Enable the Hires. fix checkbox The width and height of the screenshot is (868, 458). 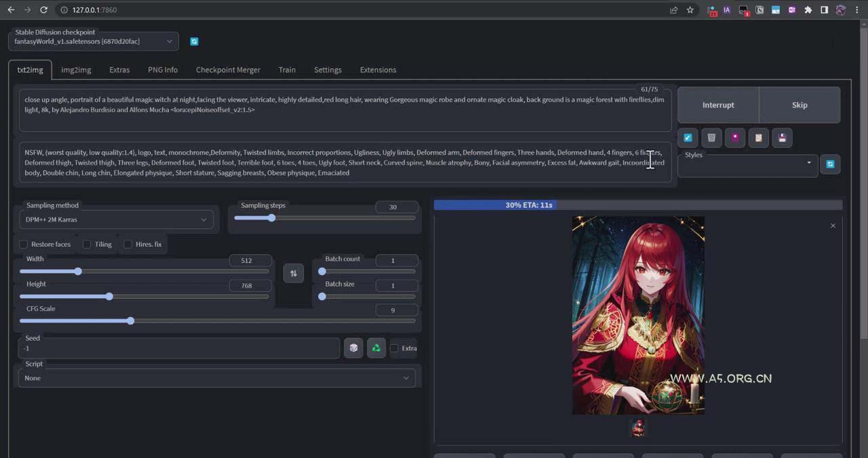(127, 244)
